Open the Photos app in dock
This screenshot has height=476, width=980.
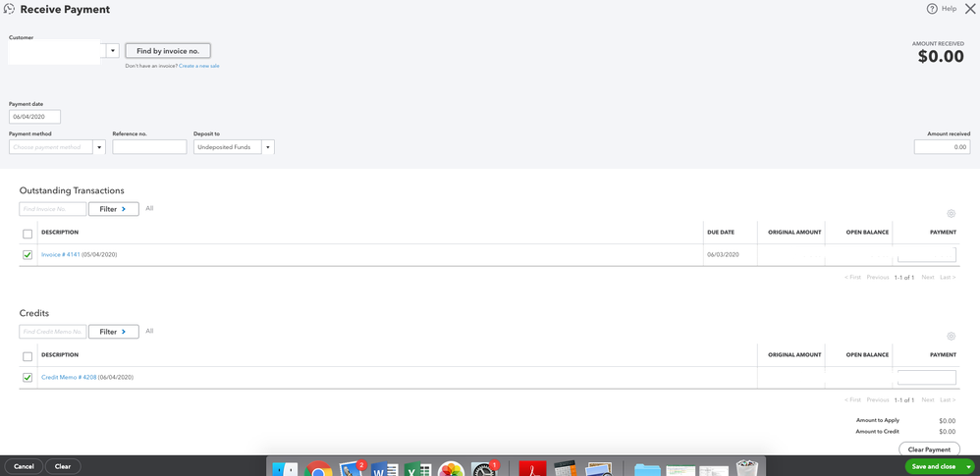tap(451, 468)
